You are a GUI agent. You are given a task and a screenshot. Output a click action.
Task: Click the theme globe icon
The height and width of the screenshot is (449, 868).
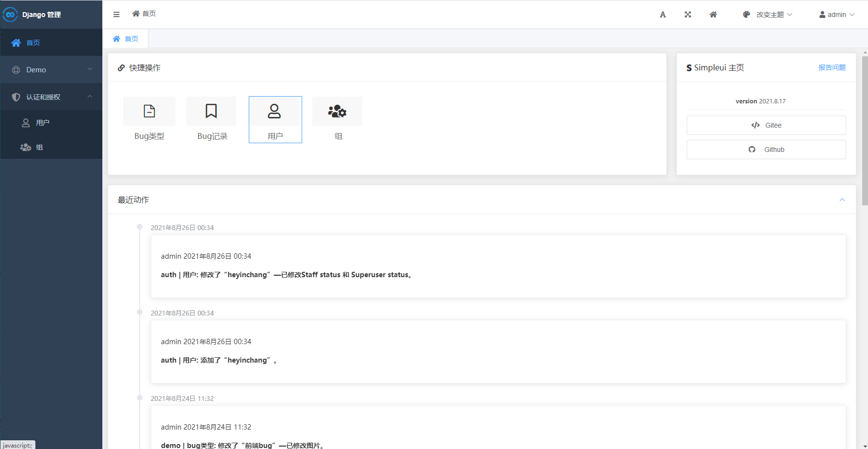click(745, 14)
